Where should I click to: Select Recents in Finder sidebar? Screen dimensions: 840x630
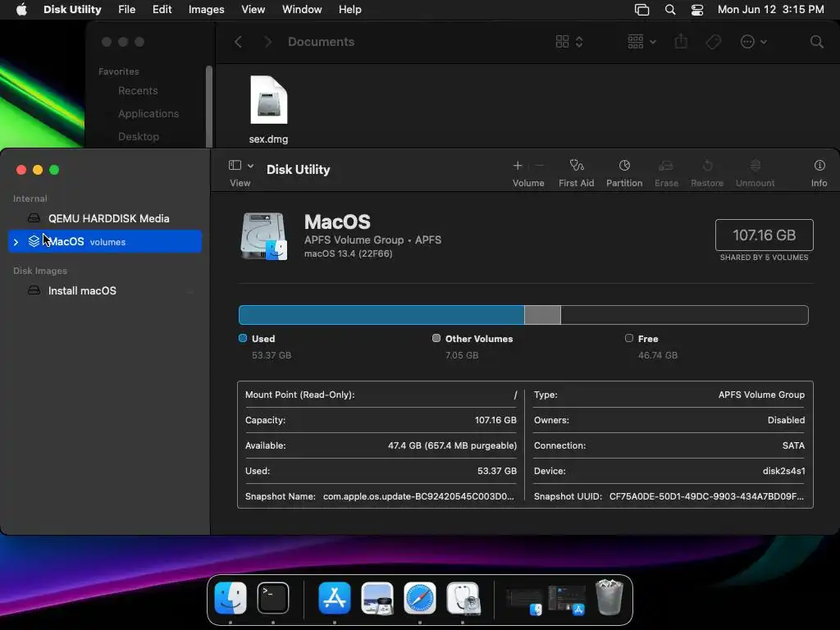click(138, 90)
